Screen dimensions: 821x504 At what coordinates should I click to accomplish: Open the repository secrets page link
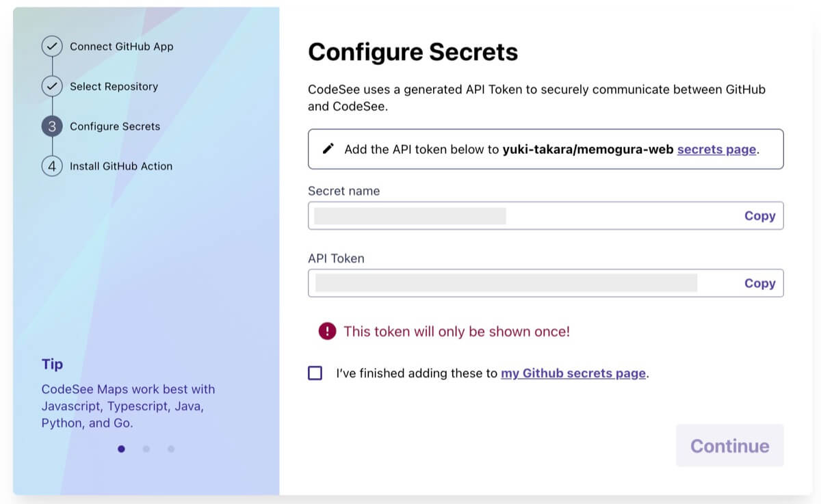(716, 149)
